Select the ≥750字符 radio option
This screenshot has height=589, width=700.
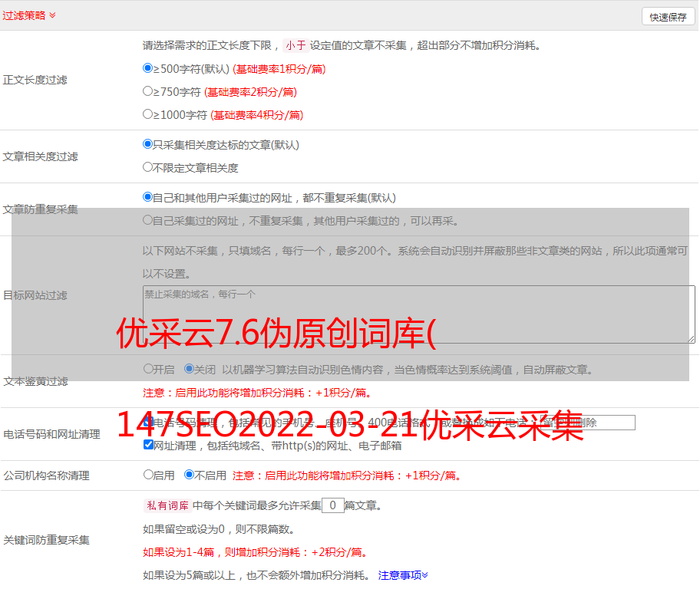click(x=147, y=91)
